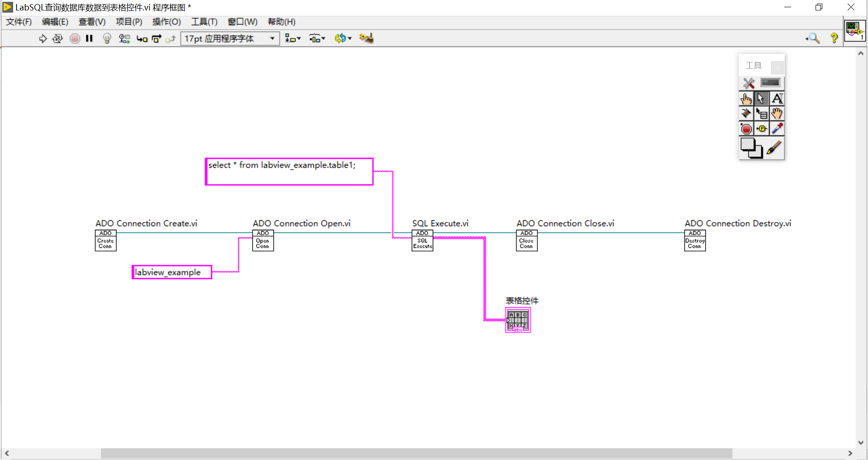Viewport: 868px width, 460px height.
Task: Select the Step Into debugging icon
Action: pyautogui.click(x=142, y=38)
